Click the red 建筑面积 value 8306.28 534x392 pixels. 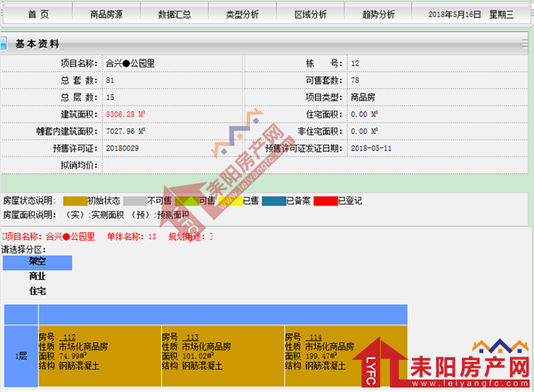tap(125, 115)
